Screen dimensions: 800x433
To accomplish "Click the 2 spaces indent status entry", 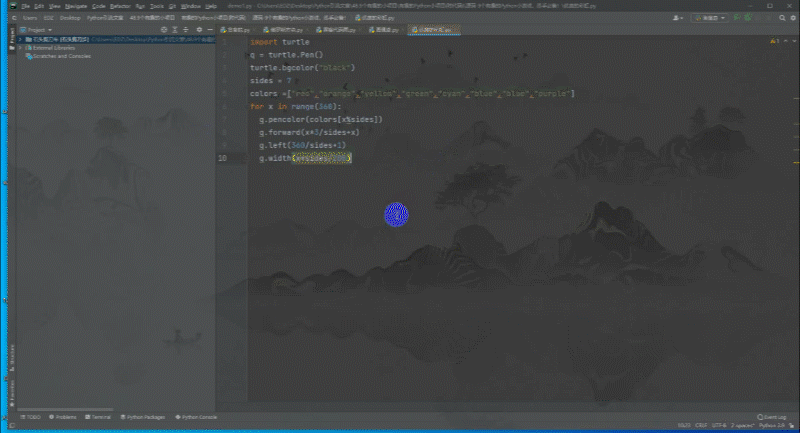I will pyautogui.click(x=742, y=425).
